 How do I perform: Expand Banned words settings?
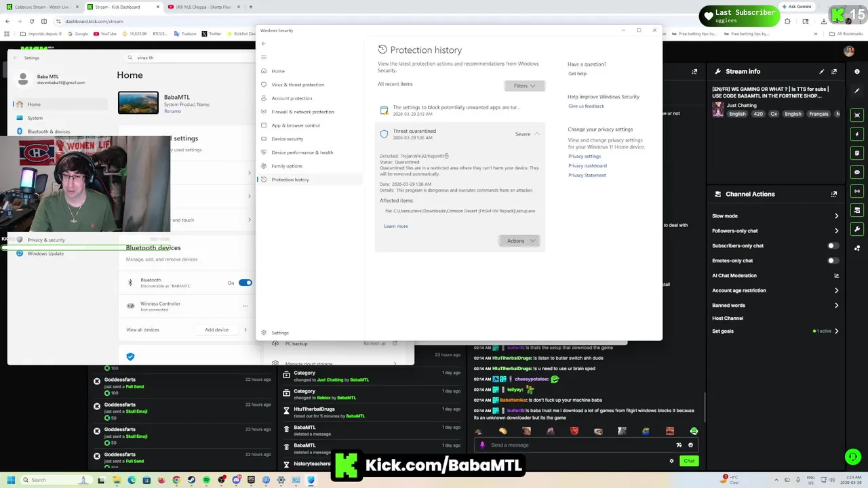[836, 306]
